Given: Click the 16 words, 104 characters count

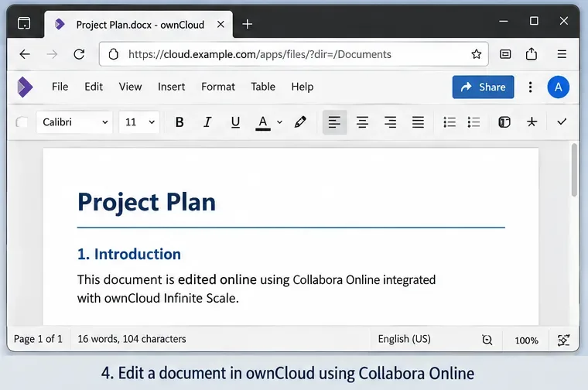Looking at the screenshot, I should 132,339.
